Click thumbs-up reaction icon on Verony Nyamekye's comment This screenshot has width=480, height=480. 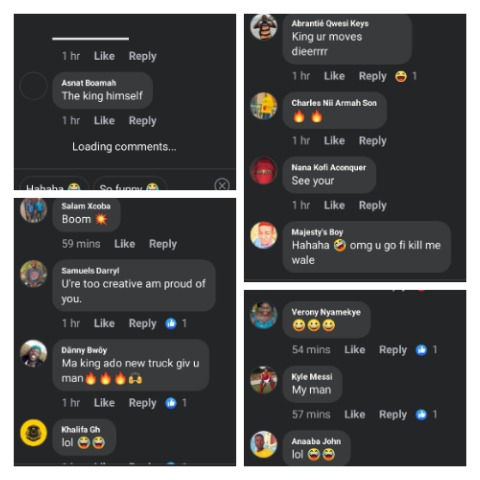421,350
